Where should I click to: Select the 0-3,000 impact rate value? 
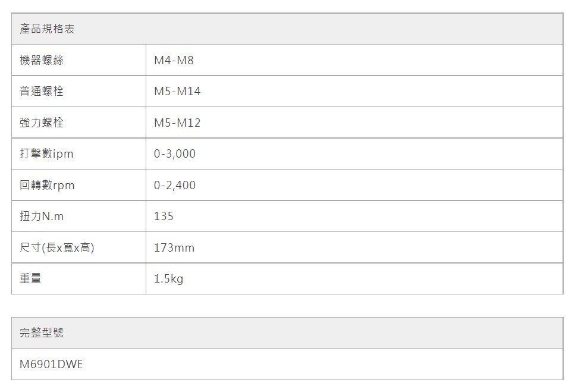point(174,154)
